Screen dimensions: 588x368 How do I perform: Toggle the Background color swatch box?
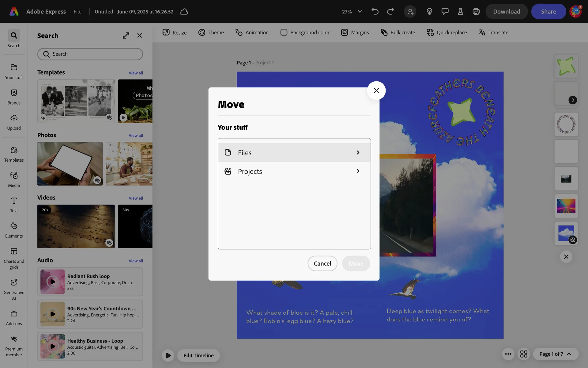tap(284, 33)
